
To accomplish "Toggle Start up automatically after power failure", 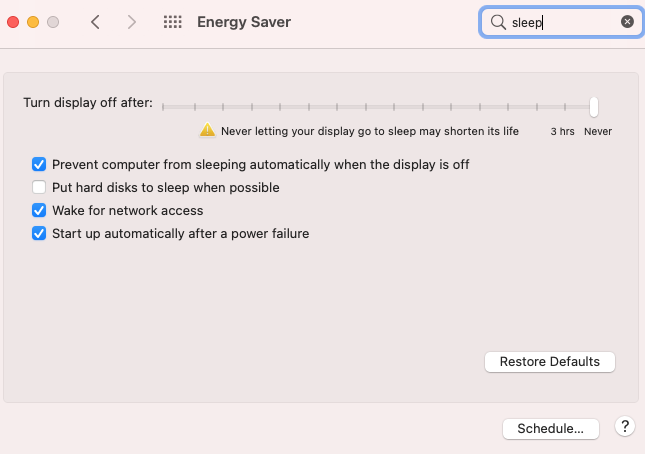I will [39, 233].
